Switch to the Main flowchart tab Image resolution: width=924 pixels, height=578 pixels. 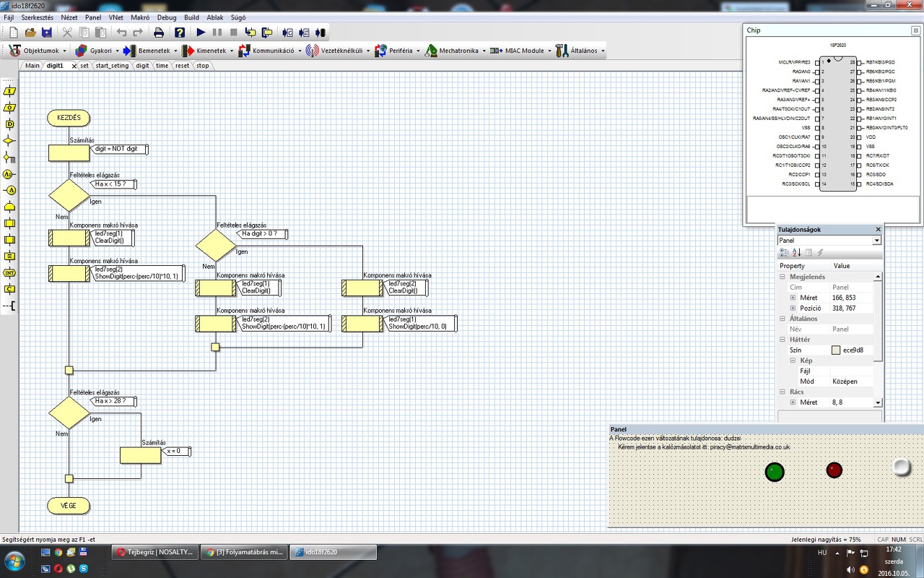pos(32,66)
